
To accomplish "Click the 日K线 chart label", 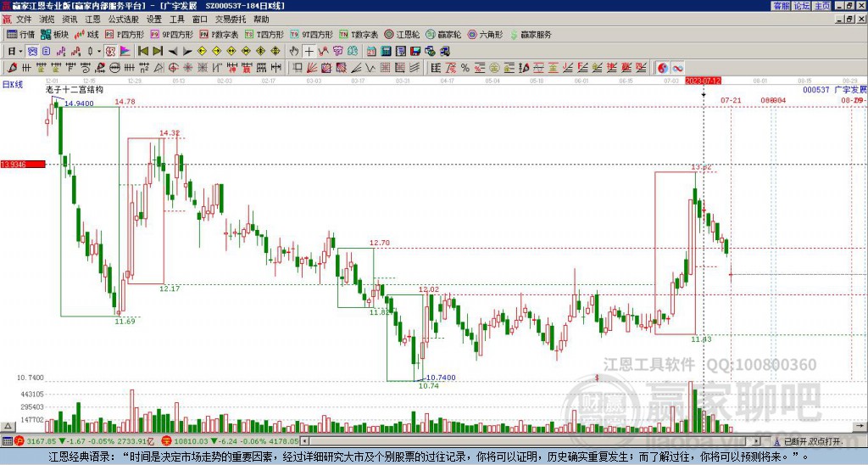I will pyautogui.click(x=12, y=84).
